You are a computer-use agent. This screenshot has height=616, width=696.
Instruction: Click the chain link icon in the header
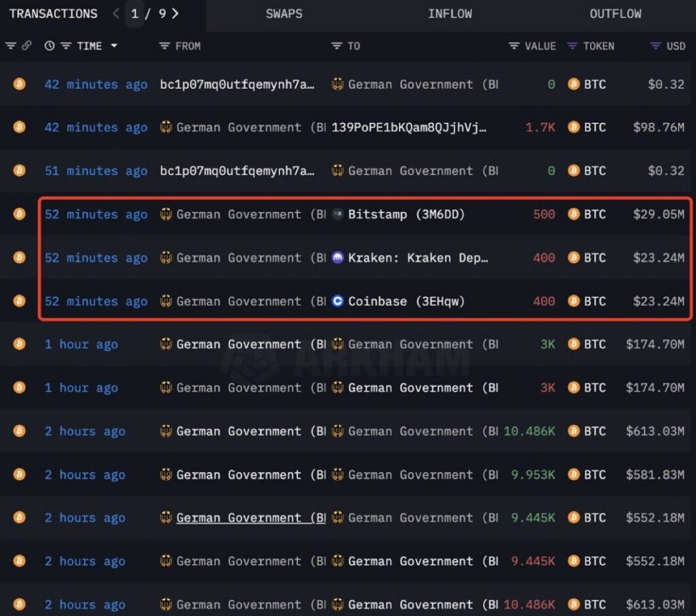[x=27, y=46]
